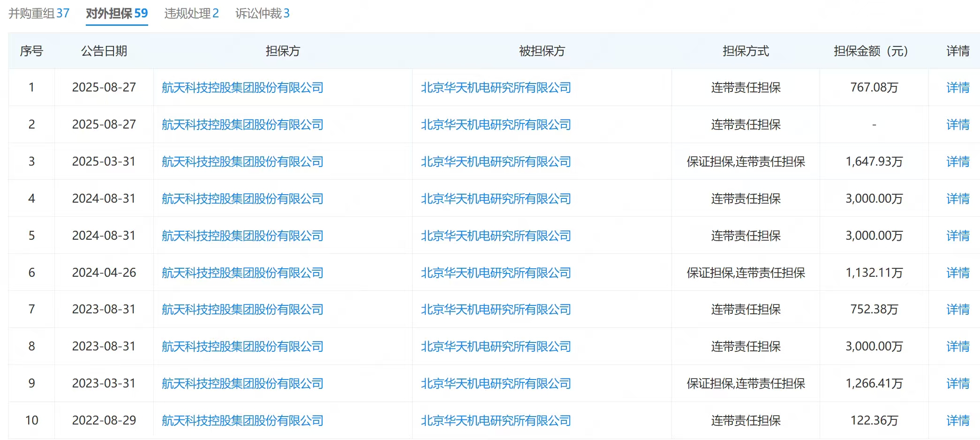The width and height of the screenshot is (980, 440).
Task: Click guarantor 航天科技控股集团 in row 3
Action: (242, 162)
